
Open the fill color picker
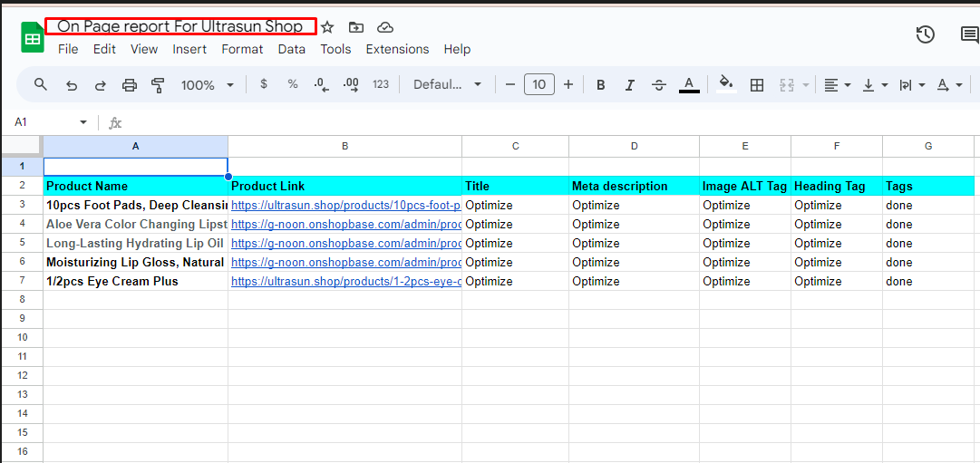(x=726, y=84)
